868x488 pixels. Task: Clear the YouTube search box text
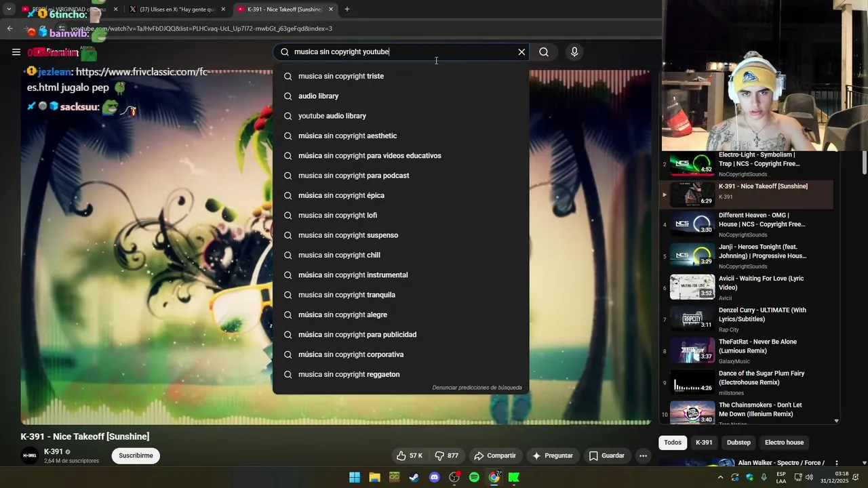(x=521, y=52)
